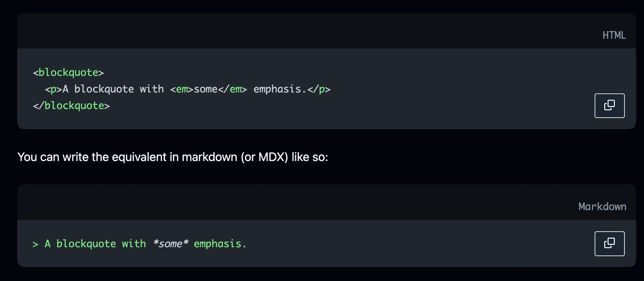Select the sentence about writing the equivalent in markdown
The image size is (644, 281).
173,157
